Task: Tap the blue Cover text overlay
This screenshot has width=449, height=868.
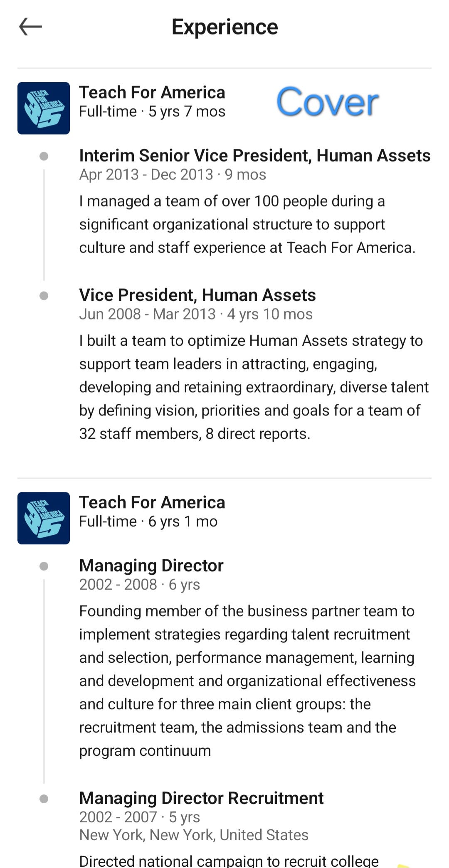Action: [x=328, y=102]
